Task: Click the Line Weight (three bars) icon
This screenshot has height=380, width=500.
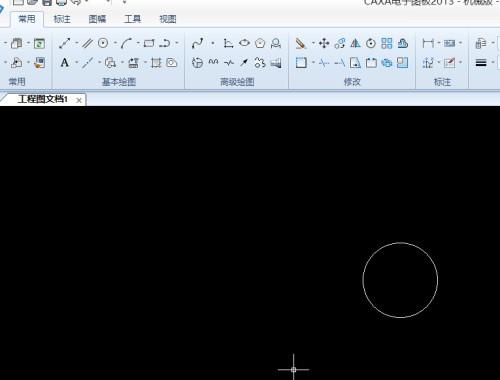Action: coord(481,63)
